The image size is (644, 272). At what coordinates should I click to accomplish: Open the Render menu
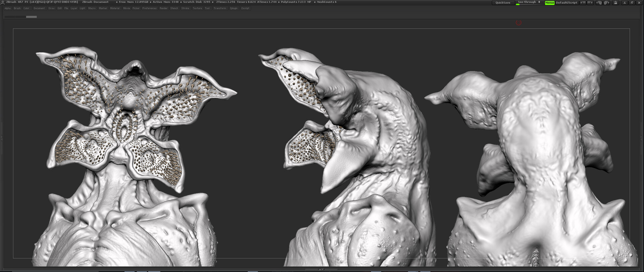[x=163, y=8]
